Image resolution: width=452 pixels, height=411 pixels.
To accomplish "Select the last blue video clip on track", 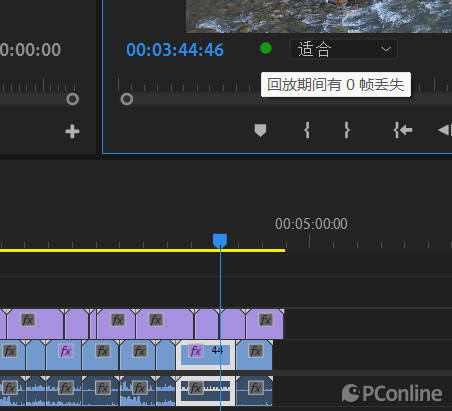I will (x=254, y=355).
